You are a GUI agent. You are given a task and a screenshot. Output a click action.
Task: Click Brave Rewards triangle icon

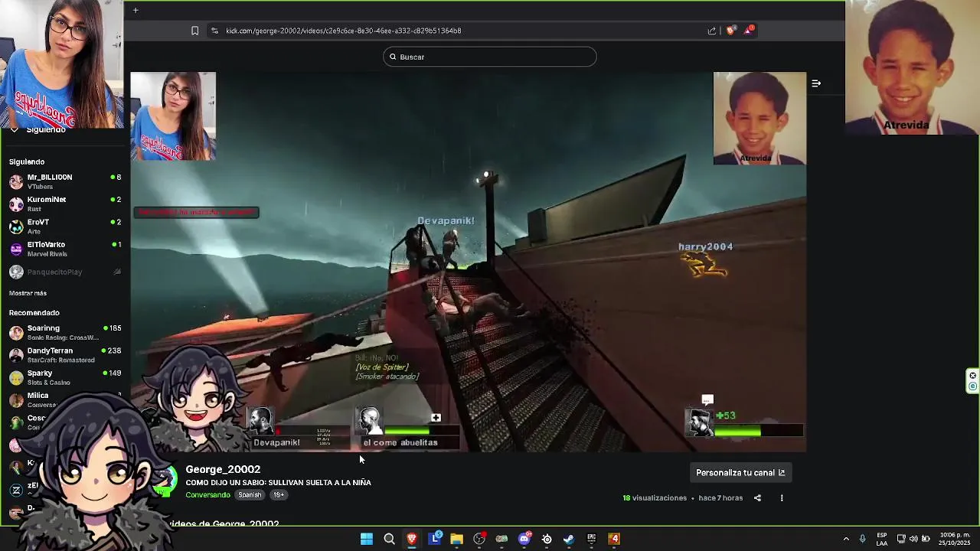coord(749,31)
